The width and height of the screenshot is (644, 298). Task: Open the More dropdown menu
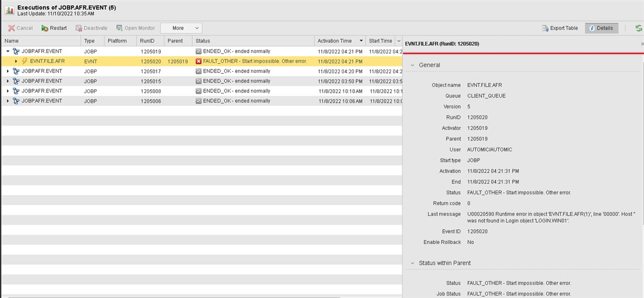click(x=181, y=28)
